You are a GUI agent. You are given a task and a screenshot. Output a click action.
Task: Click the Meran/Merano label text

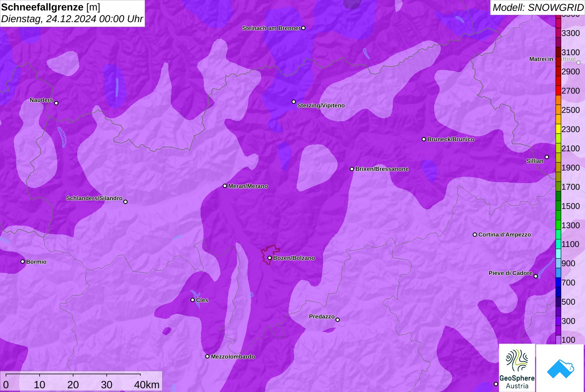click(x=248, y=186)
